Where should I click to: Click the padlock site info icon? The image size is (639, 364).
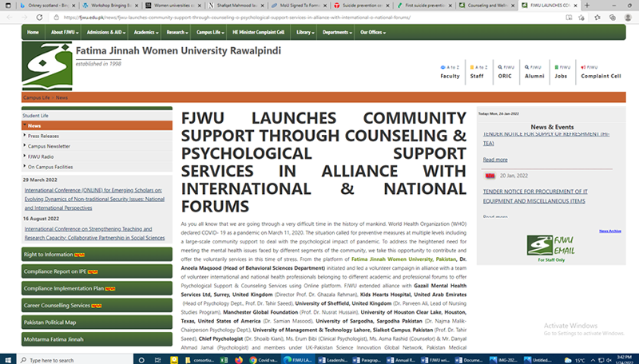(57, 18)
